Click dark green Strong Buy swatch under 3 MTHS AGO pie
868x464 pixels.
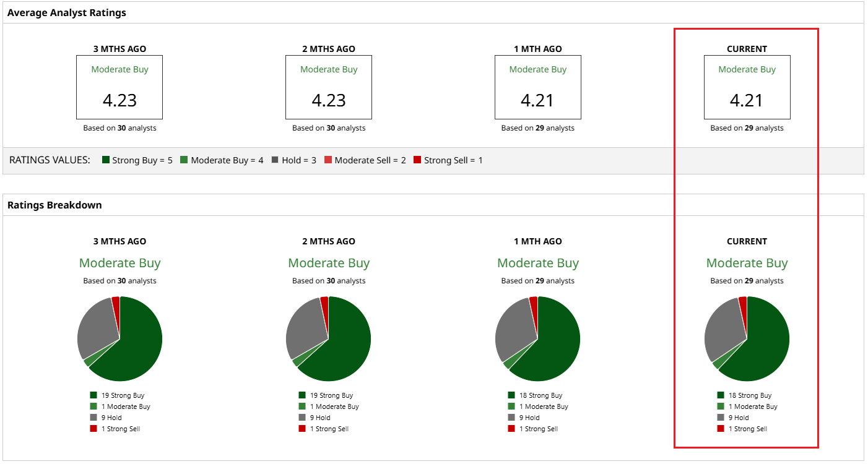(93, 395)
